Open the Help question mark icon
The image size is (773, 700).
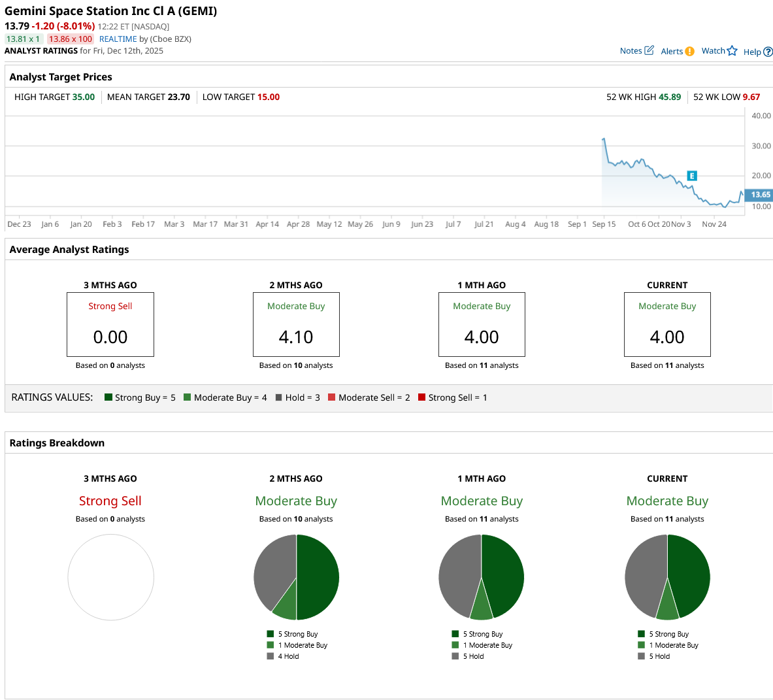point(768,52)
